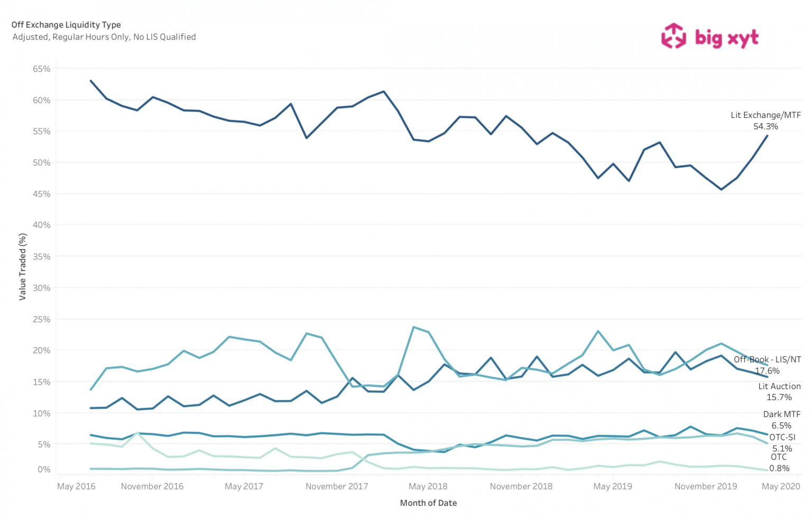Image resolution: width=812 pixels, height=519 pixels.
Task: Click the May 2020 axis tick label
Action: tap(781, 486)
